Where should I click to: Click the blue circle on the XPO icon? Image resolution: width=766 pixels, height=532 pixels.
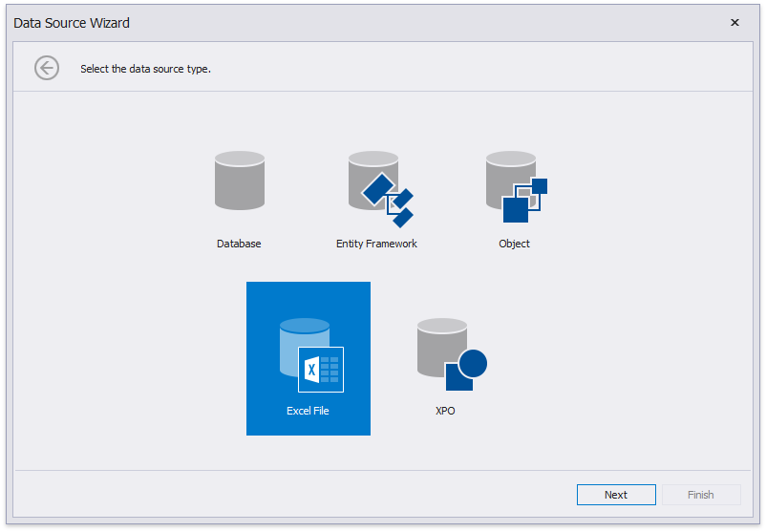click(472, 363)
